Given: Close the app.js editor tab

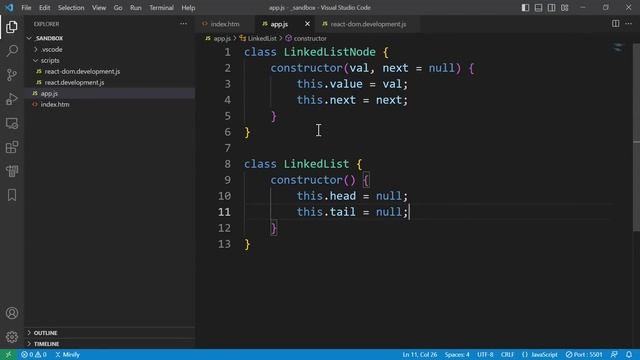Looking at the screenshot, I should [307, 24].
